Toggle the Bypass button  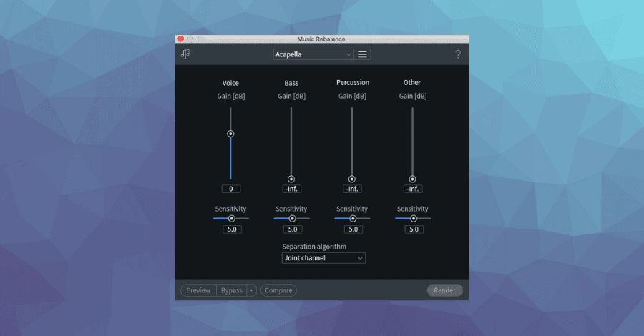point(232,290)
